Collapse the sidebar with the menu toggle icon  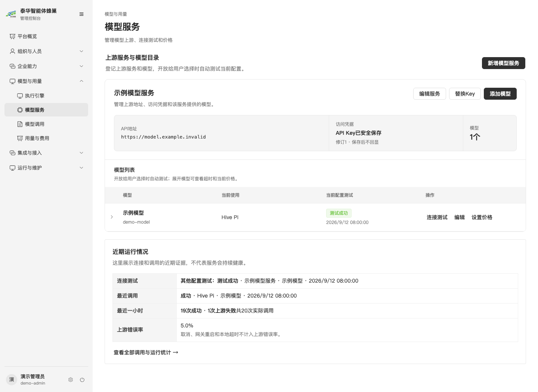(81, 14)
